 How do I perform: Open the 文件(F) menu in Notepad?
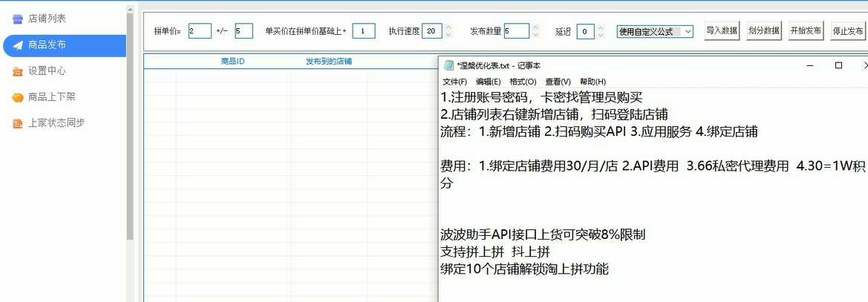coord(454,82)
